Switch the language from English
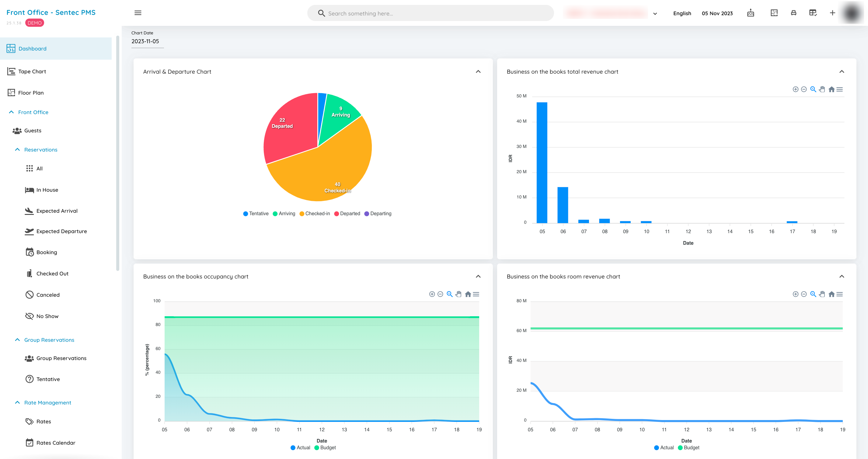Screen dimensions: 868x459 [x=682, y=13]
